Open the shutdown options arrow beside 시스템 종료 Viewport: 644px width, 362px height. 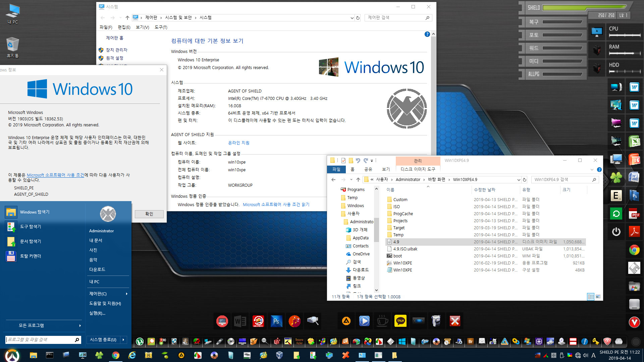tap(123, 340)
